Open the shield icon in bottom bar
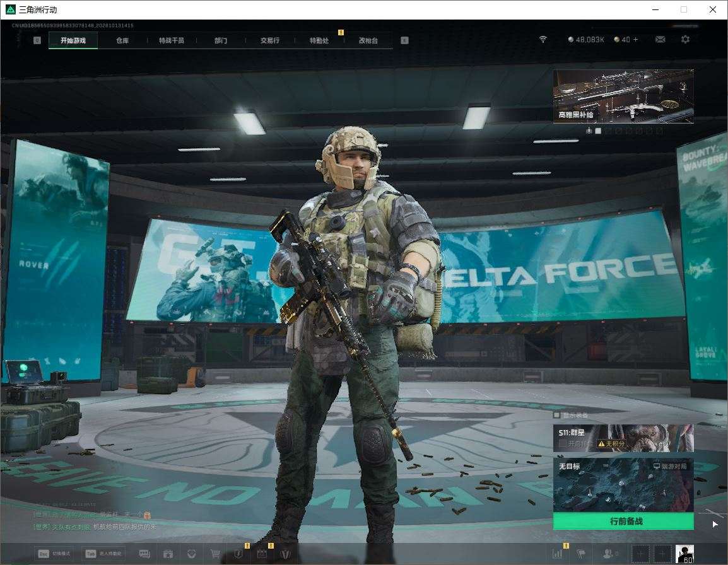 pos(238,554)
